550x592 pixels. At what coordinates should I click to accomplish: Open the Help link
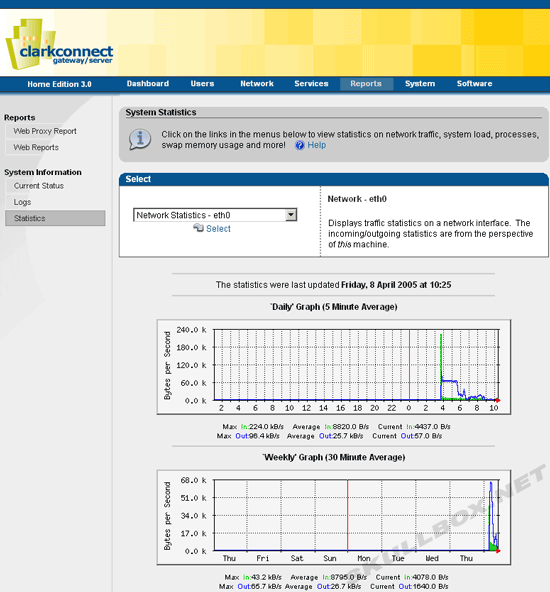[x=317, y=145]
